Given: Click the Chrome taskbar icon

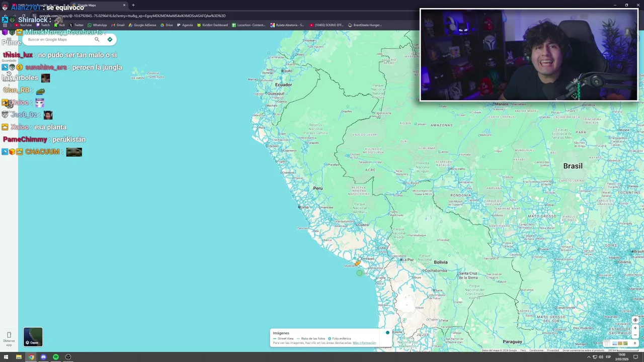Looking at the screenshot, I should (x=31, y=357).
